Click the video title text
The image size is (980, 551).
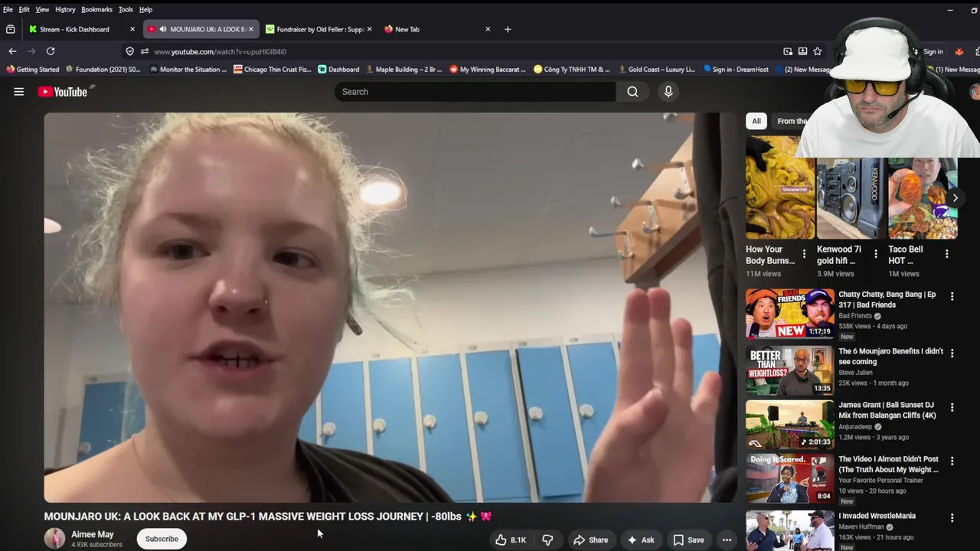tap(268, 517)
